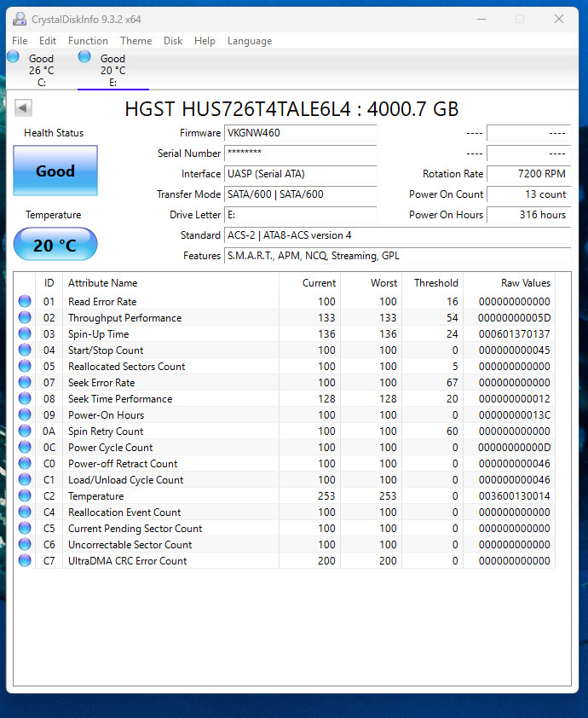Open the Language menu
This screenshot has height=718, width=588.
250,41
